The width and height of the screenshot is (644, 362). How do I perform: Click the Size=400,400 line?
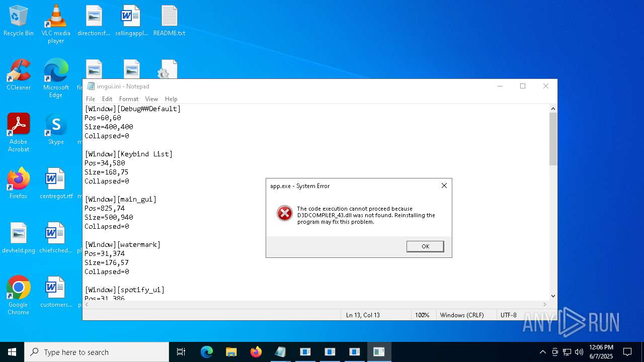click(x=109, y=127)
